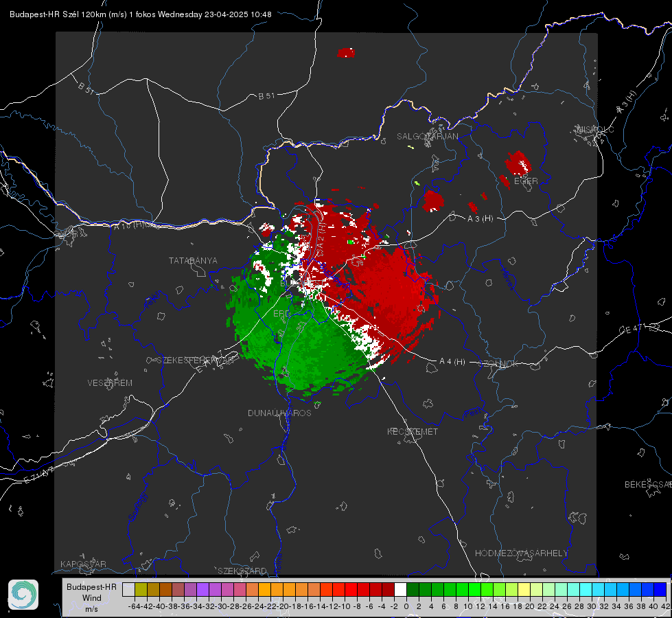Click the '-64' scale value

(x=134, y=606)
